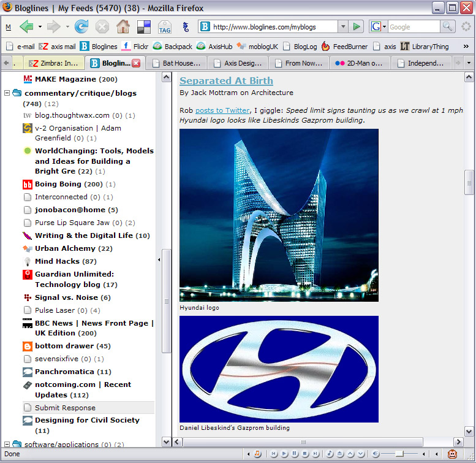This screenshot has height=463, width=476.
Task: Switch to the Bat House tab
Action: (176, 63)
